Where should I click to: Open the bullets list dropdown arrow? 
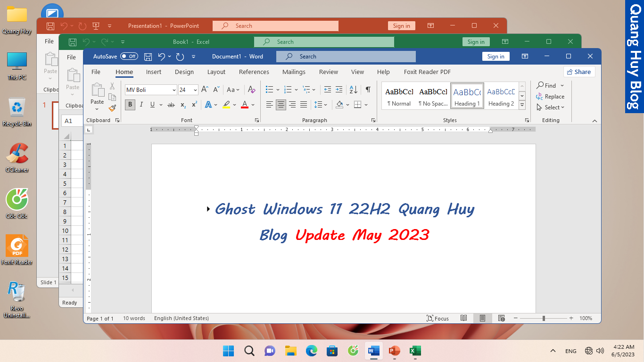click(278, 90)
